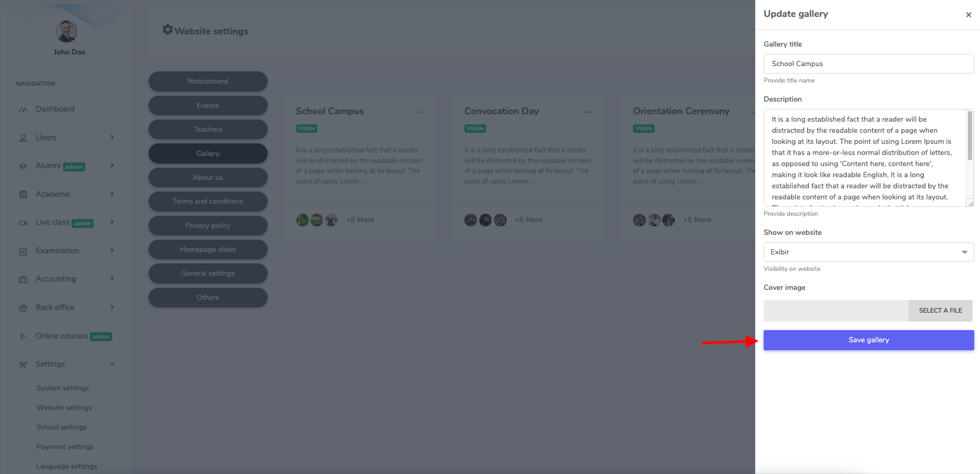Click the Alumni graduation cap icon
Image resolution: width=980 pixels, height=474 pixels.
click(x=23, y=166)
